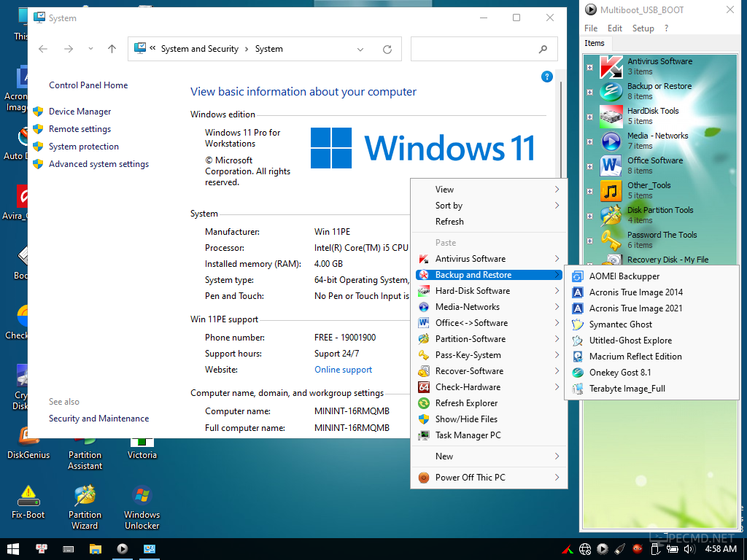Click Show/Hide Files in context menu

pyautogui.click(x=489, y=419)
